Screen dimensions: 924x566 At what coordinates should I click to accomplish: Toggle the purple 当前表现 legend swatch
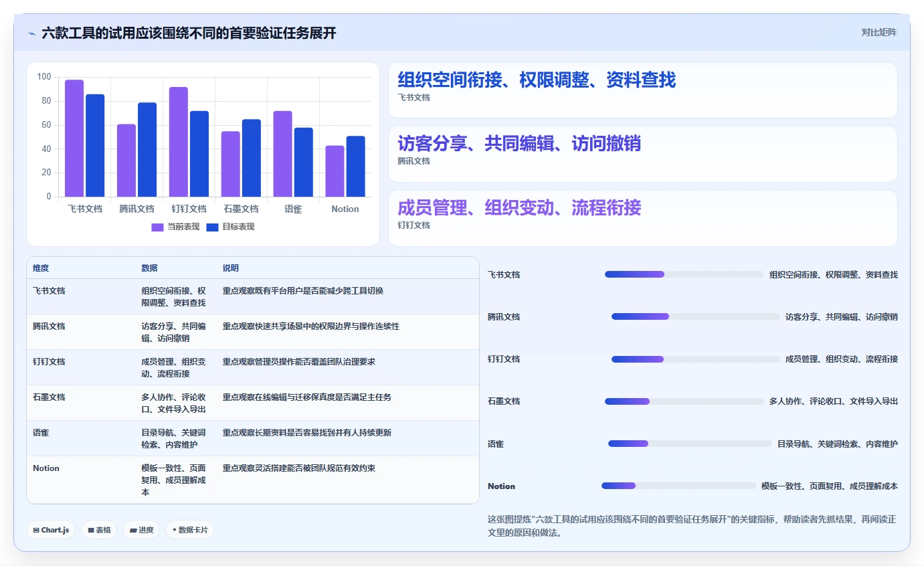click(157, 227)
